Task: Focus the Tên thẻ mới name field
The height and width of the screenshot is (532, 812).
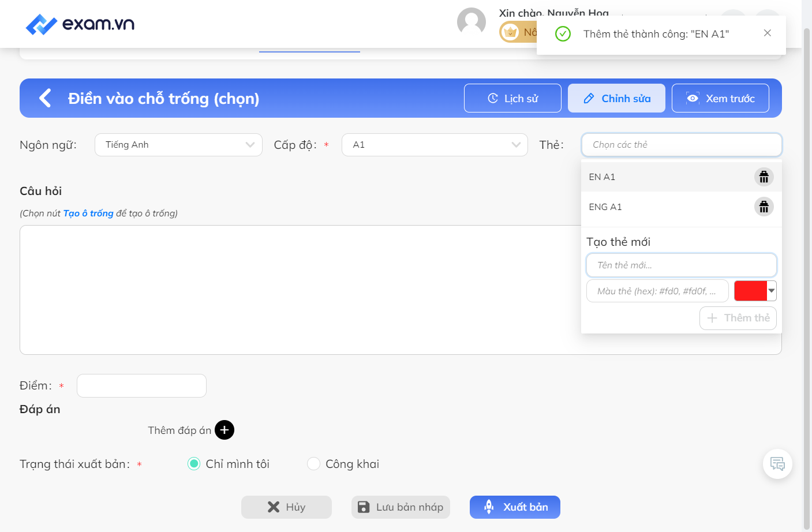Action: (682, 265)
